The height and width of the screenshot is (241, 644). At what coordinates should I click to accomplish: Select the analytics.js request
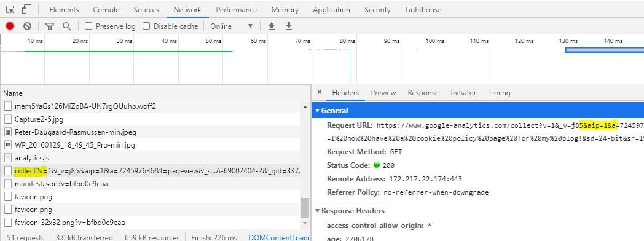[151, 157]
